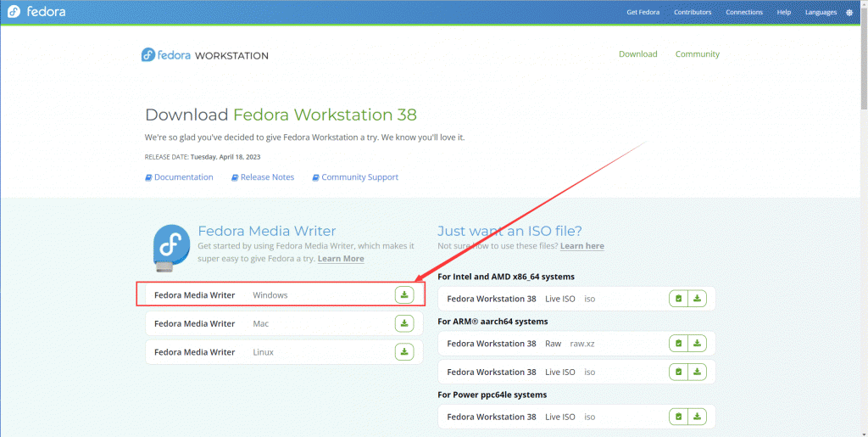Select Contributors in the top navigation

click(x=693, y=13)
